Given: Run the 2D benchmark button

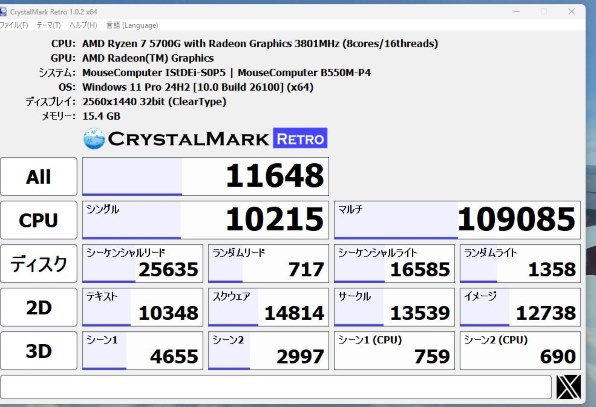Looking at the screenshot, I should click(x=39, y=307).
